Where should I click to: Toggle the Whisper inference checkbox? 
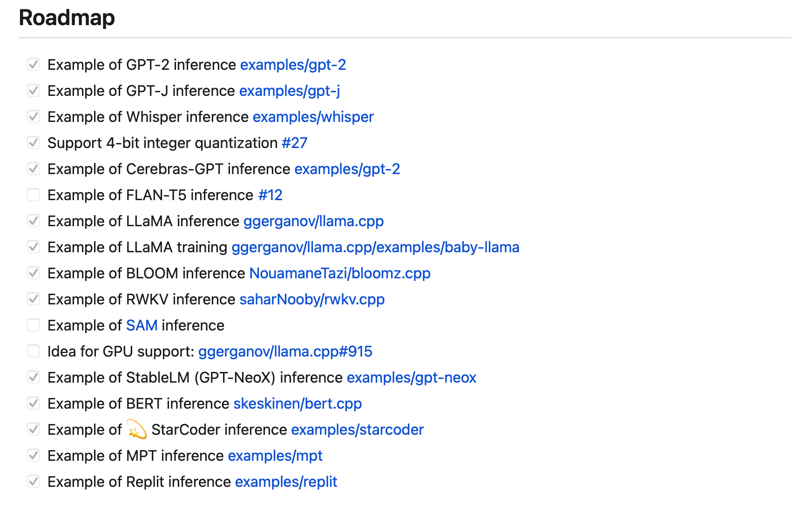[x=34, y=116]
